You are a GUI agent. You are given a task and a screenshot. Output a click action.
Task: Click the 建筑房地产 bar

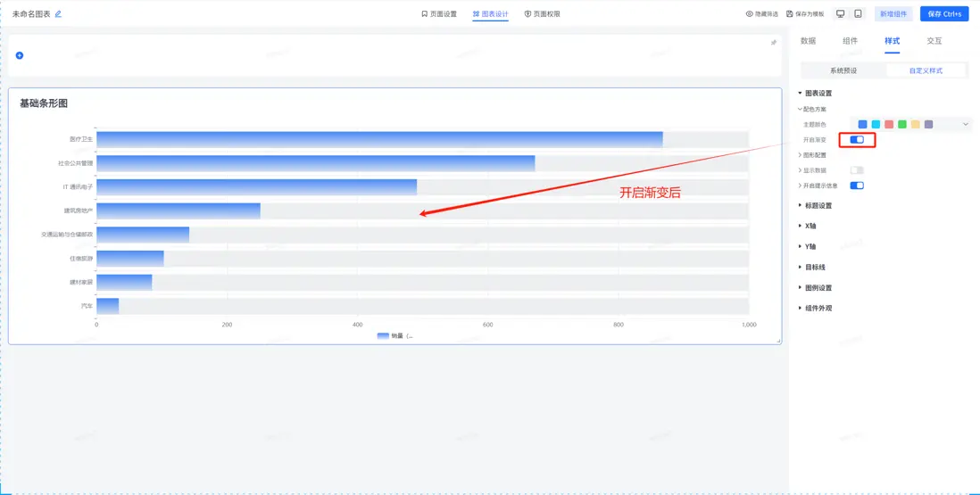coord(179,211)
